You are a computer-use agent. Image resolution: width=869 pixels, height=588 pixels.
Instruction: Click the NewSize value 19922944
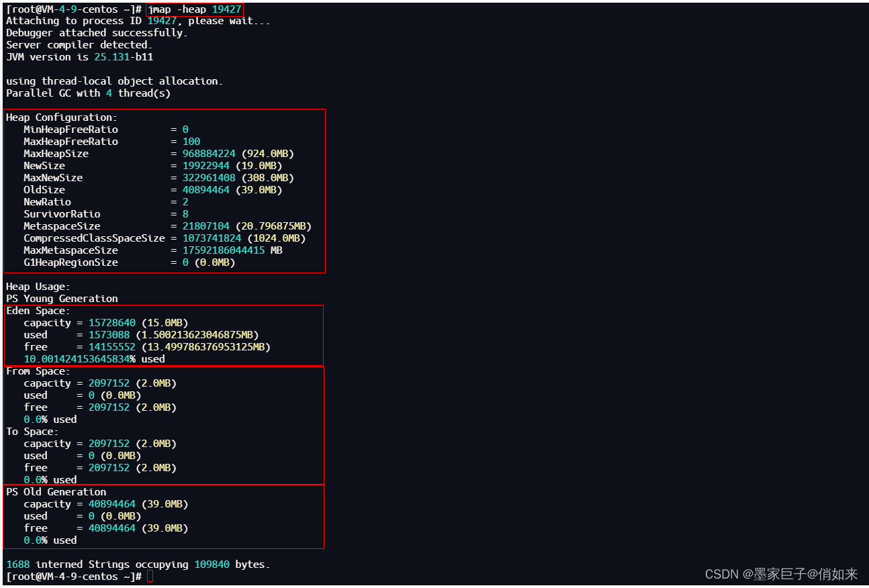(x=206, y=166)
